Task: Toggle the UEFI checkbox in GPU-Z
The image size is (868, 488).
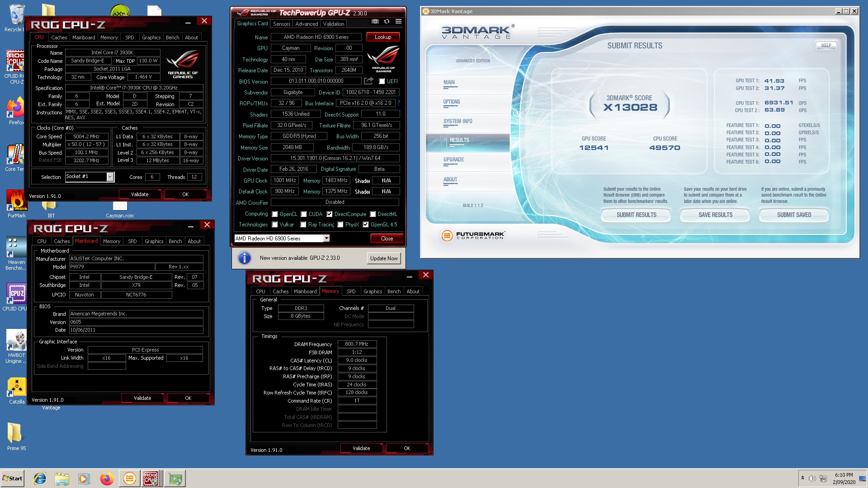Action: pyautogui.click(x=382, y=81)
